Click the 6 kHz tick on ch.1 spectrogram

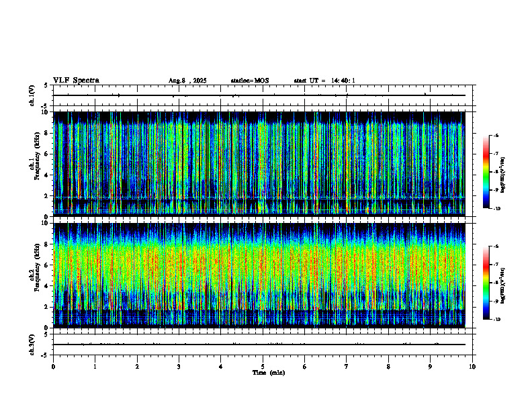(47, 154)
